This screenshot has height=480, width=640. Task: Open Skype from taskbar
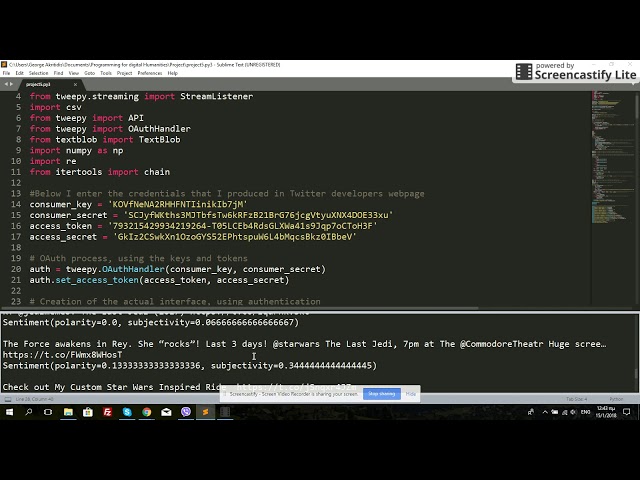[x=127, y=412]
